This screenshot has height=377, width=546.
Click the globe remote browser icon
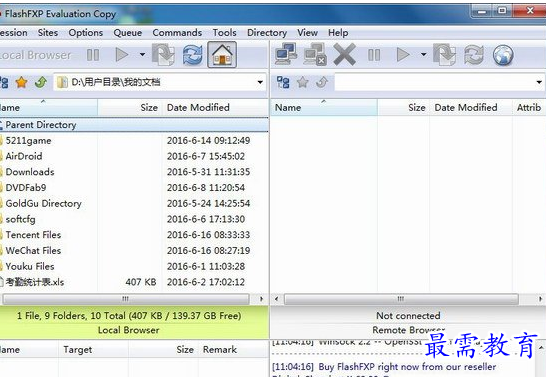coord(503,55)
